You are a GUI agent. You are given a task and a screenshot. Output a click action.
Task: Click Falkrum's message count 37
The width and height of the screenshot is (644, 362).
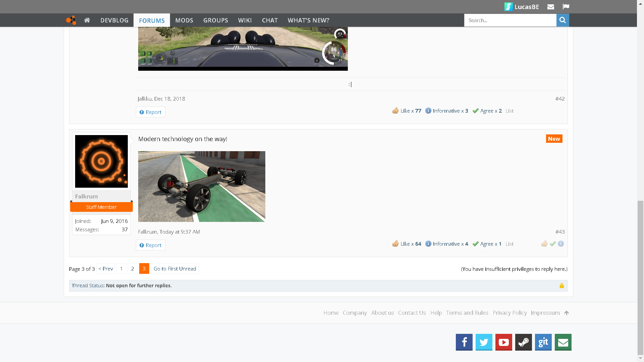(125, 230)
